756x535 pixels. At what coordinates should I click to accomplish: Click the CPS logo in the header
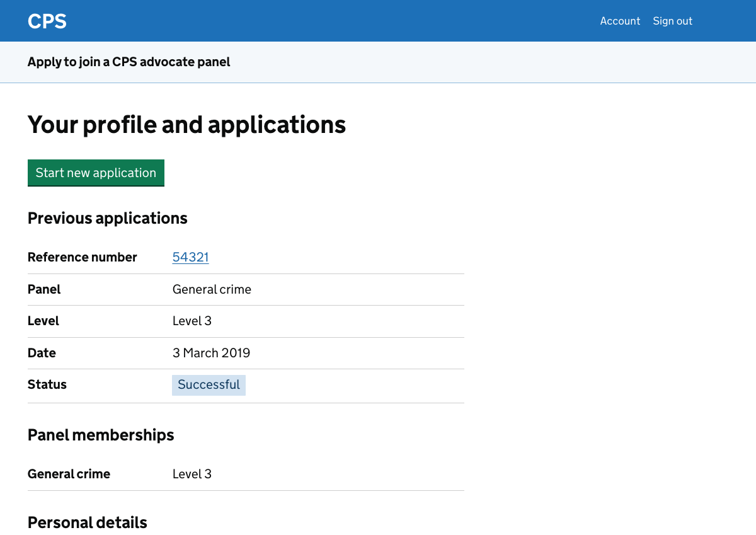(x=47, y=21)
